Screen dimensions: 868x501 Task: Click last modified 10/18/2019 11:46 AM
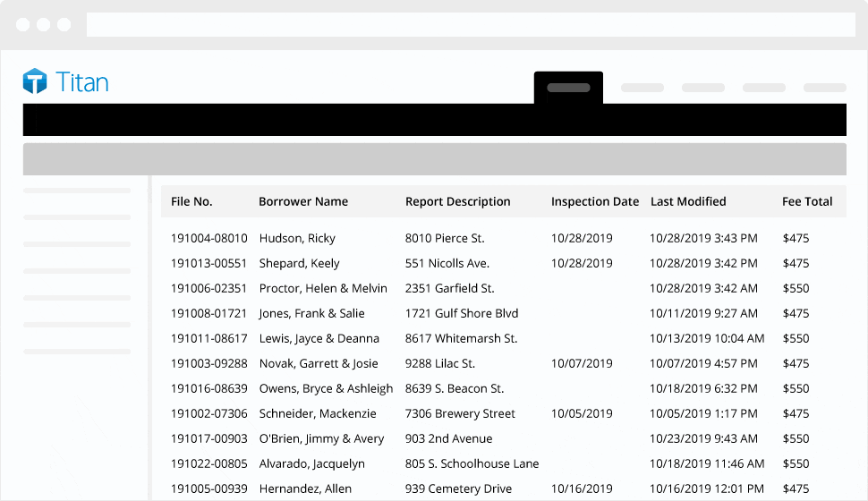pos(707,463)
